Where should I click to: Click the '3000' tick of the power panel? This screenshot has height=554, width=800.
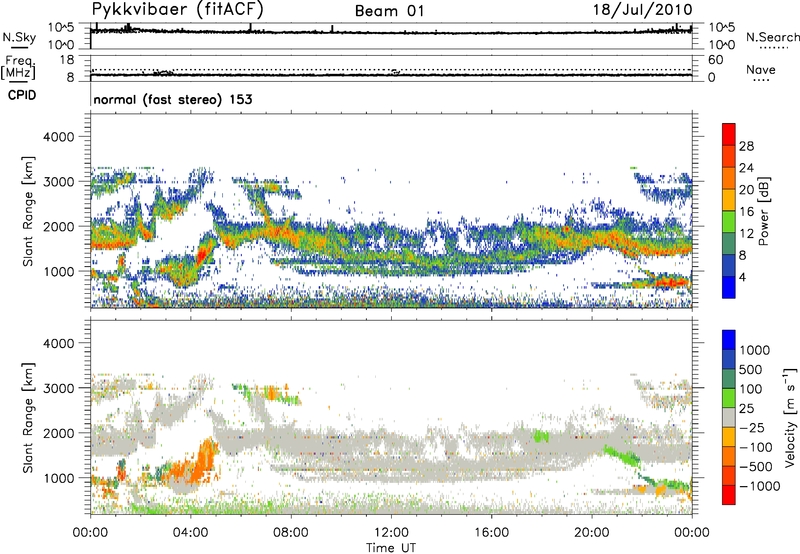[x=58, y=182]
